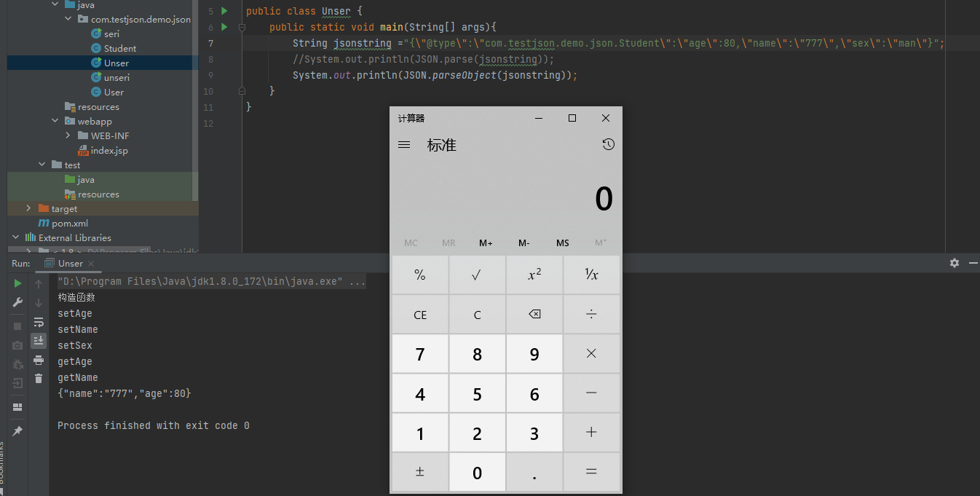Open Student class in project tree

coord(120,48)
